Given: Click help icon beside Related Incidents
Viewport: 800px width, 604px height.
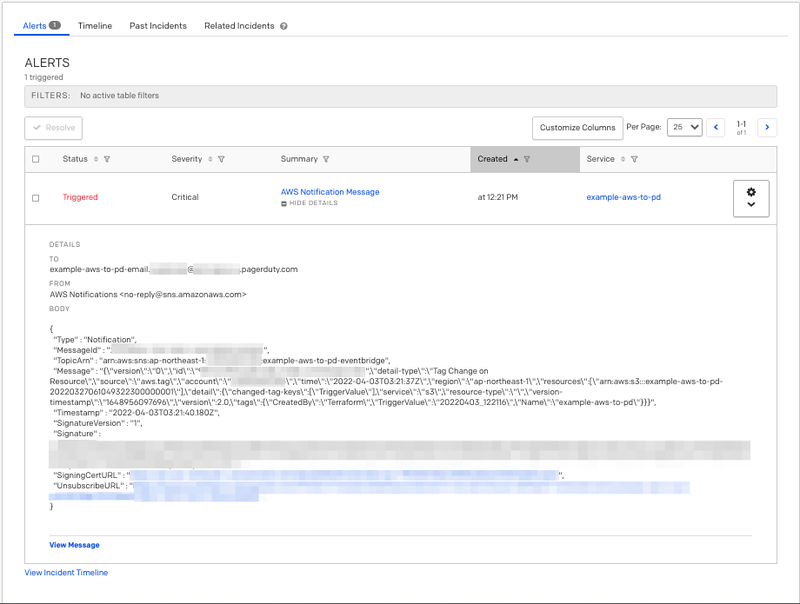Looking at the screenshot, I should pos(284,26).
